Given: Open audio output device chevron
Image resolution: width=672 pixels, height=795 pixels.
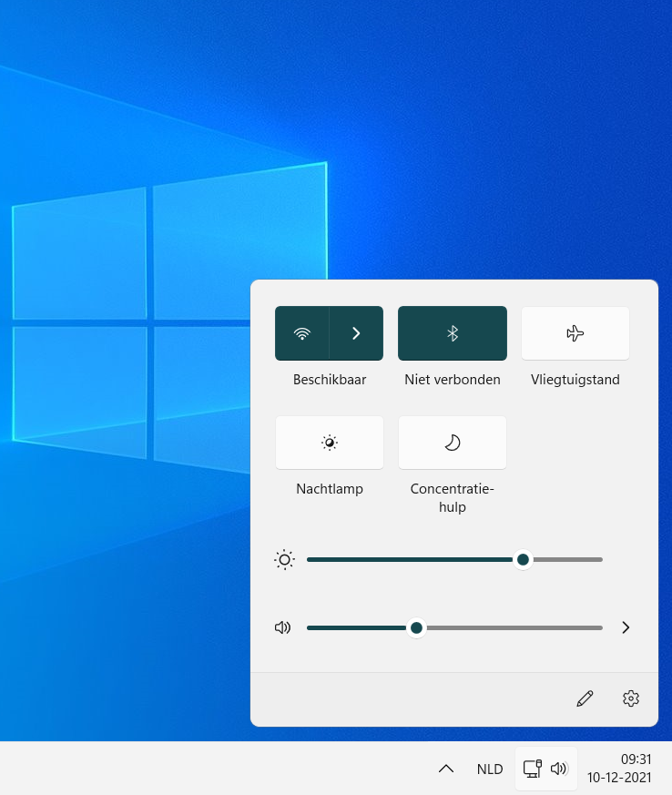Looking at the screenshot, I should [x=626, y=627].
